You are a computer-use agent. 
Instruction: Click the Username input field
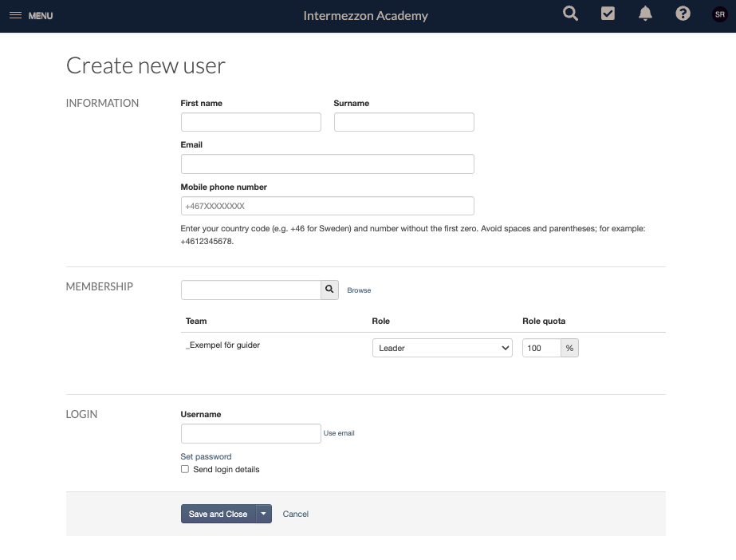pos(251,434)
